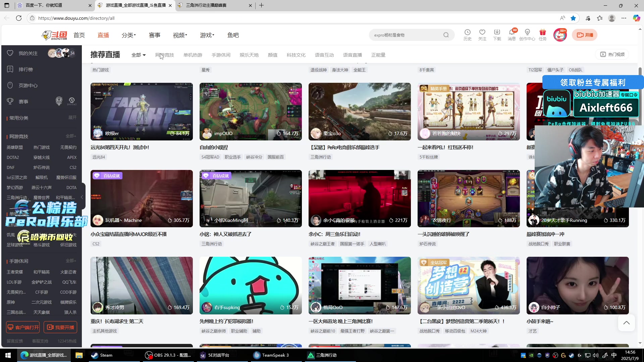Collapse the sidebar with the arrow handle
This screenshot has height=362, width=644.
click(82, 197)
